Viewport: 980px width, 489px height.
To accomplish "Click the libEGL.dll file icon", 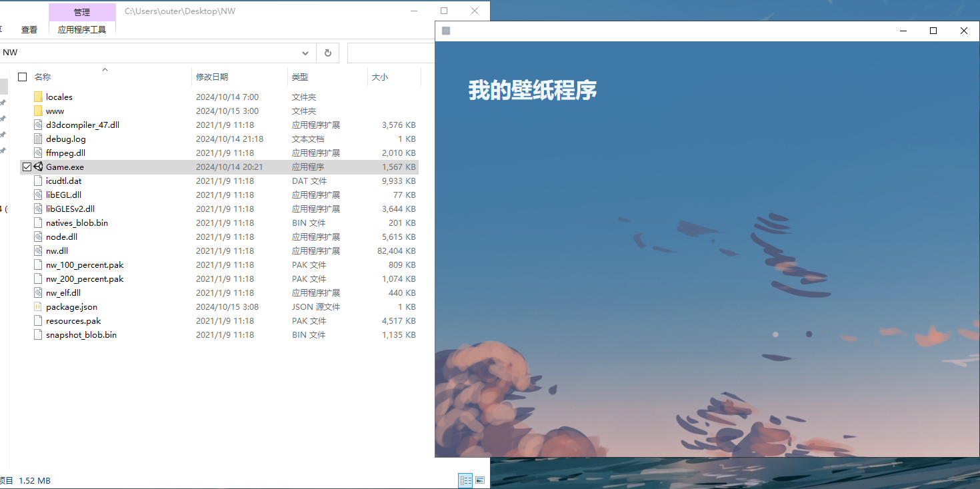I will [38, 195].
